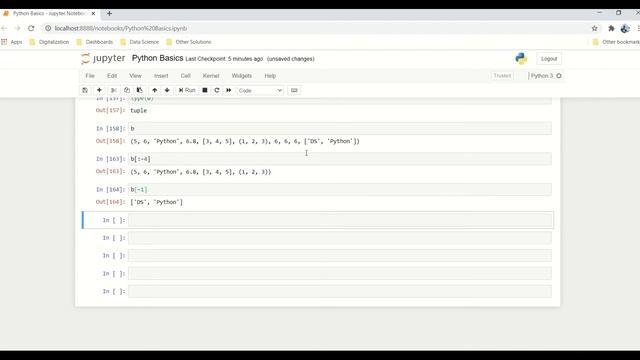Open the File menu
640x360 pixels.
click(90, 76)
